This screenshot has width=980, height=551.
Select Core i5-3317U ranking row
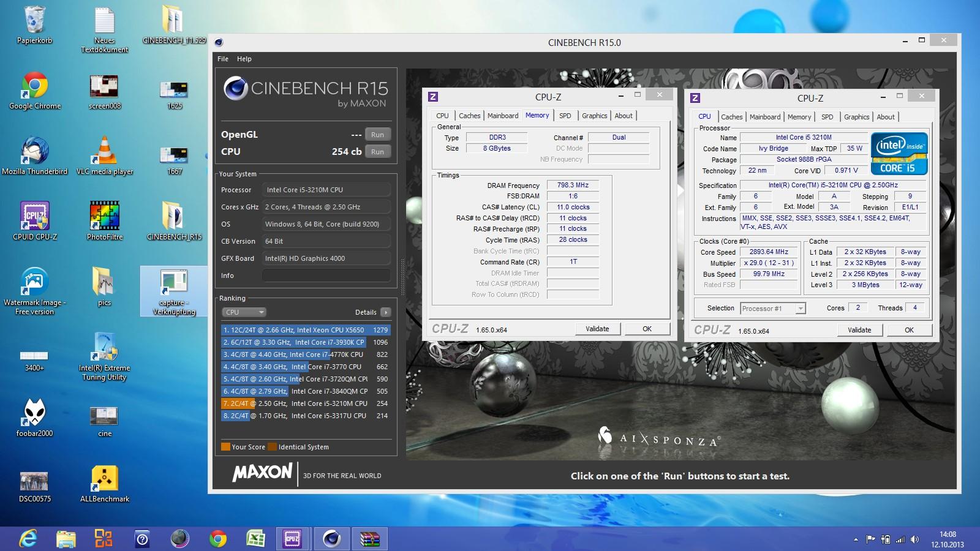pyautogui.click(x=305, y=416)
